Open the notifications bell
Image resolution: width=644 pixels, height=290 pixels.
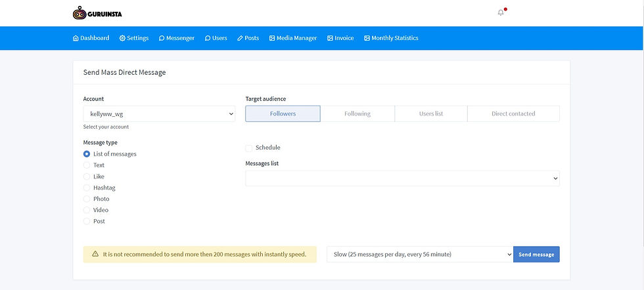coord(500,12)
